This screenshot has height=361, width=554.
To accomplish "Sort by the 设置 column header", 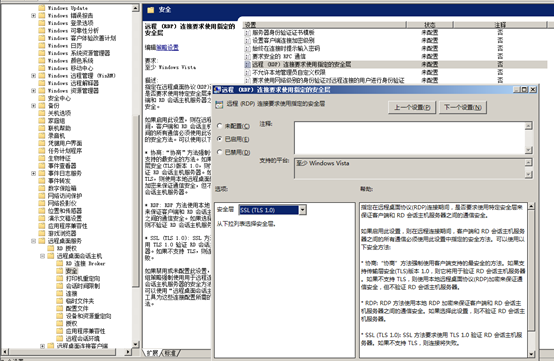I will click(x=324, y=25).
